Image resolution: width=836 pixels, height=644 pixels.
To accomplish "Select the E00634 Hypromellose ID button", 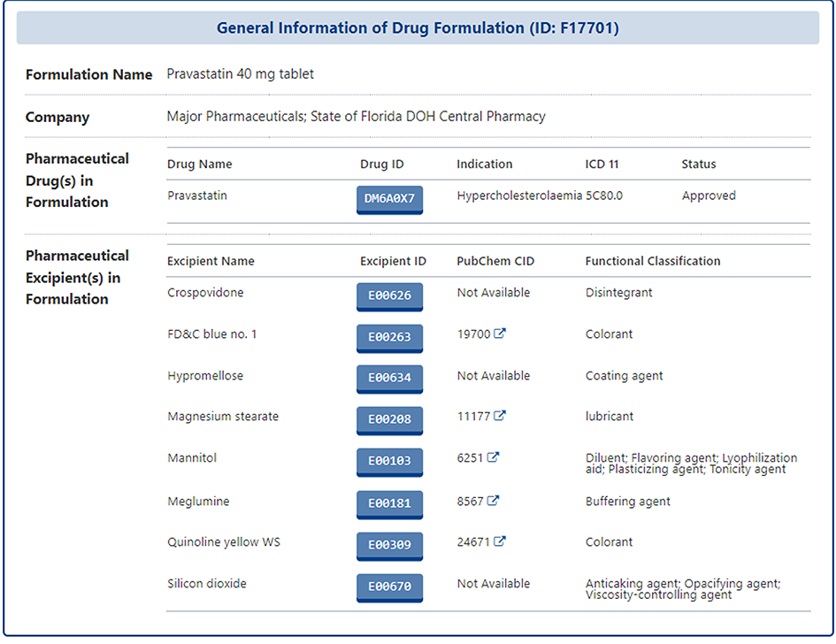I will point(389,379).
